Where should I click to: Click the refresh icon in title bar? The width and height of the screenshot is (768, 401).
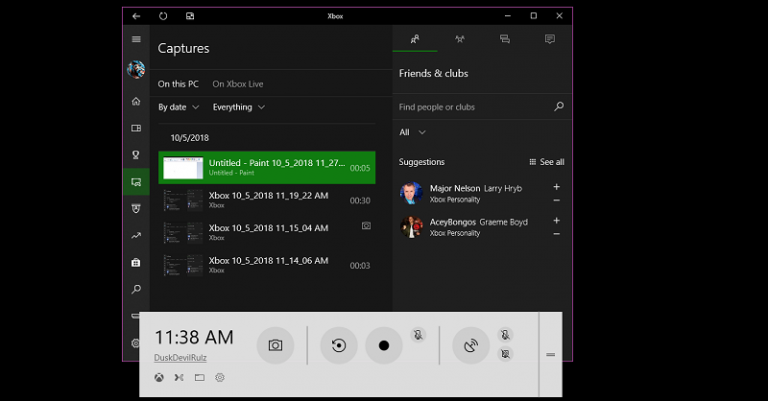pyautogui.click(x=163, y=16)
